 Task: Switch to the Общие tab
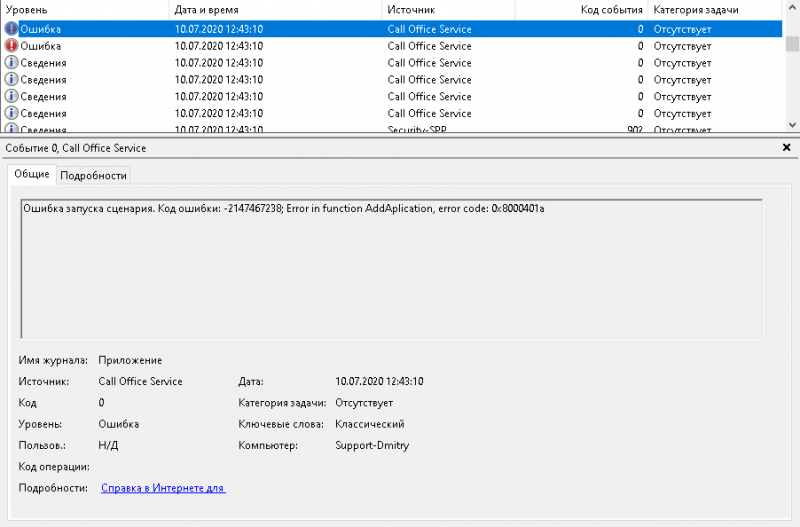pyautogui.click(x=32, y=174)
